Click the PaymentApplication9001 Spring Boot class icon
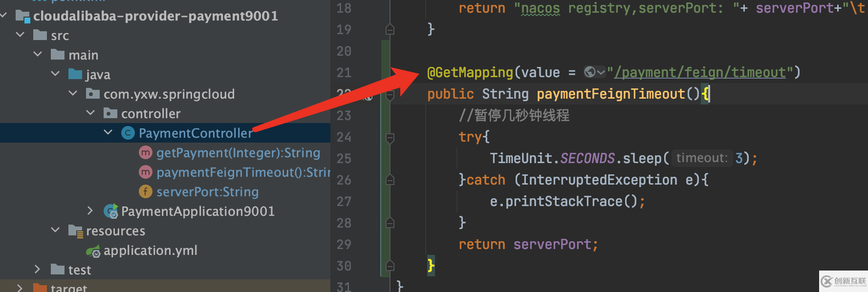 (x=111, y=211)
